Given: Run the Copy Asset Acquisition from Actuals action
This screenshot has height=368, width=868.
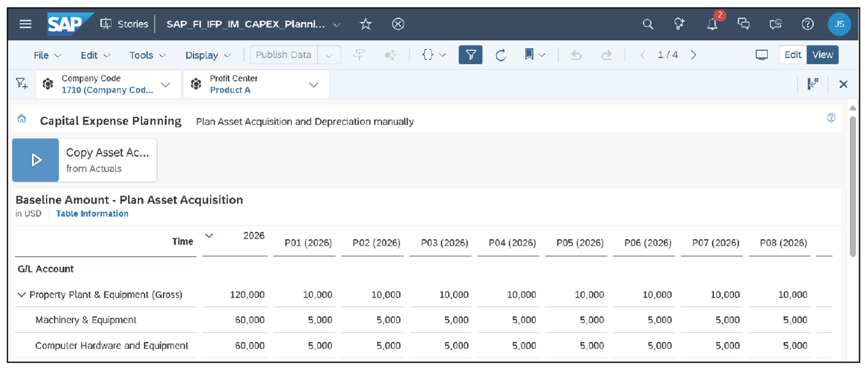Looking at the screenshot, I should [x=35, y=159].
